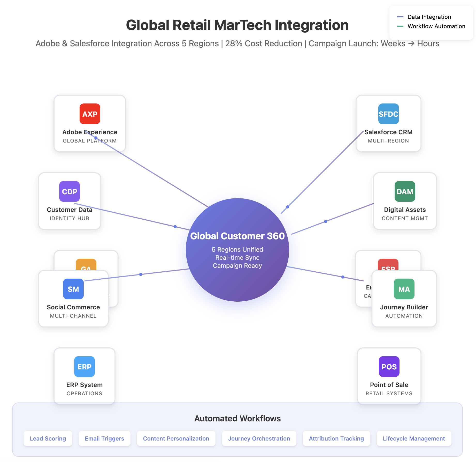The width and height of the screenshot is (476, 462).
Task: Click the 5 Regions Unified text
Action: pyautogui.click(x=237, y=249)
